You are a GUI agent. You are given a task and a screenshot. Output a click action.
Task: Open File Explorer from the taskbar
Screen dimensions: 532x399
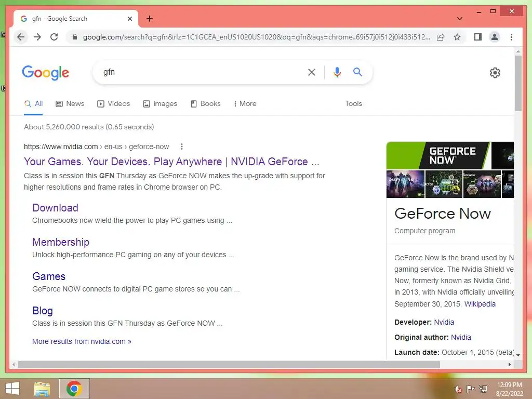(x=42, y=389)
